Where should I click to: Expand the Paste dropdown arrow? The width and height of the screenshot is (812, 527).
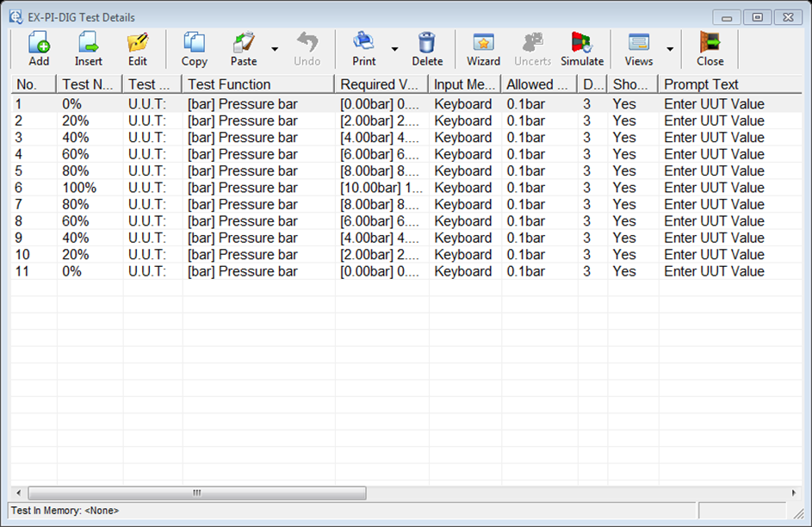(275, 49)
